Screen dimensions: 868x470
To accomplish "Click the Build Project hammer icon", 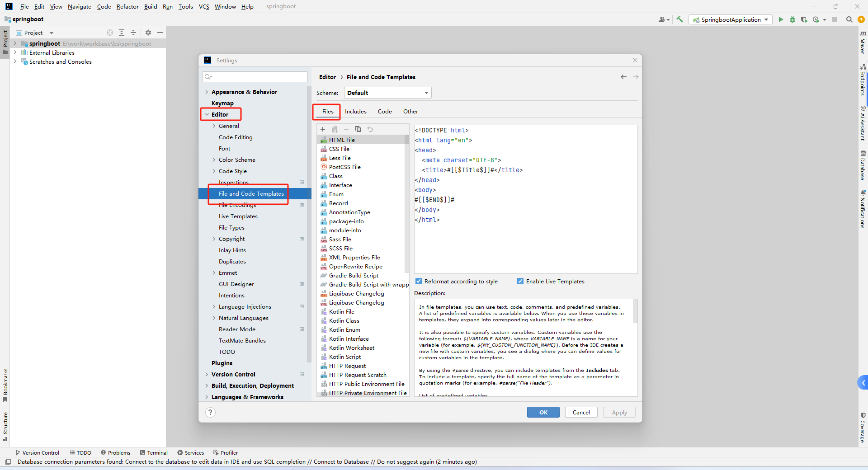I will [679, 19].
